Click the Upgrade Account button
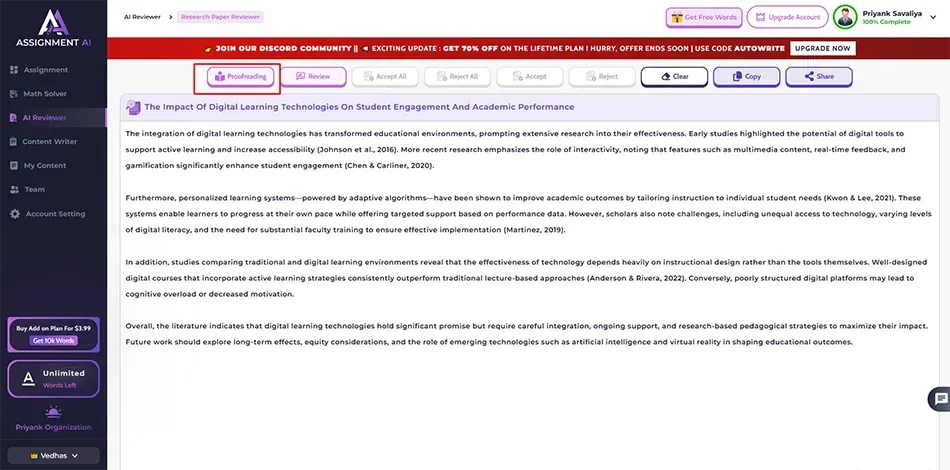The width and height of the screenshot is (950, 470). coord(786,18)
